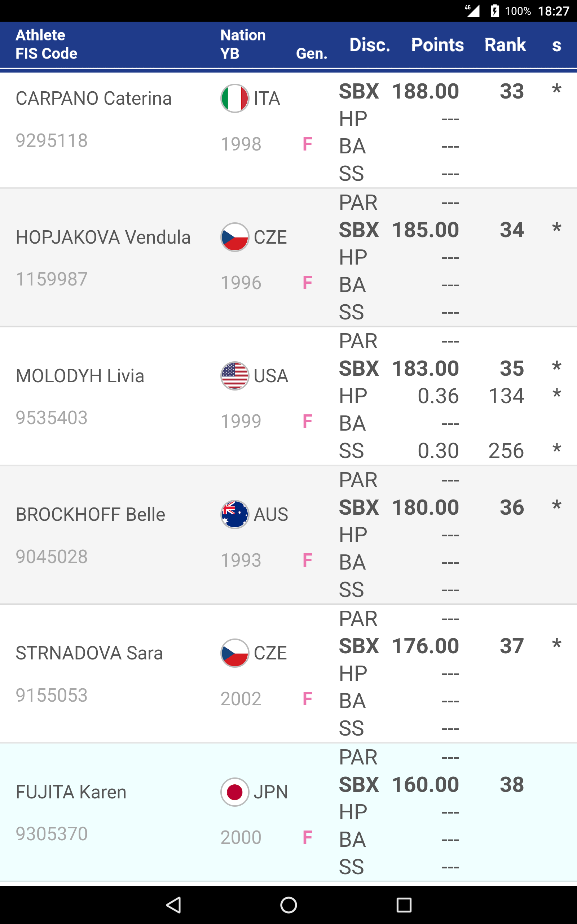Screen dimensions: 577x924
Task: Tap the Nation column header
Action: point(243,35)
